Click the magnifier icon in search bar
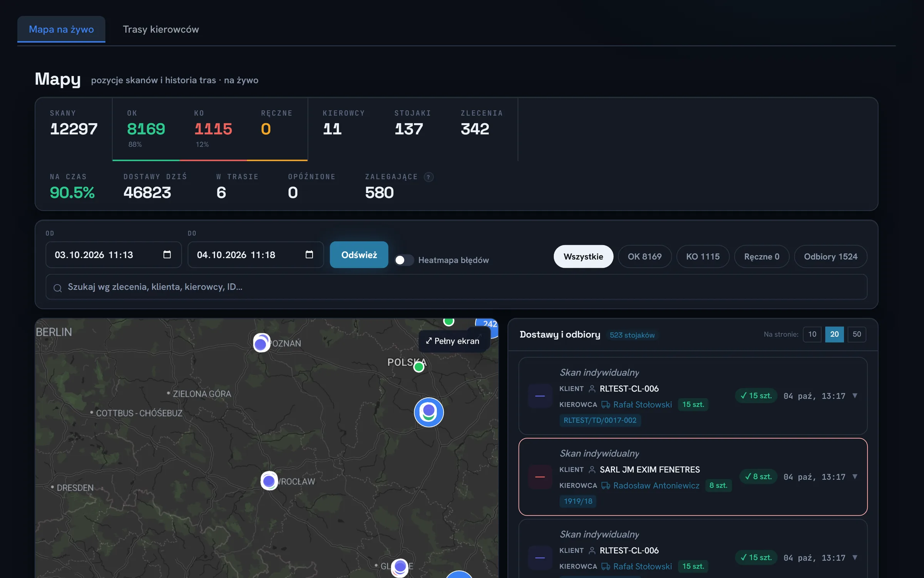This screenshot has width=924, height=578. pyautogui.click(x=57, y=288)
